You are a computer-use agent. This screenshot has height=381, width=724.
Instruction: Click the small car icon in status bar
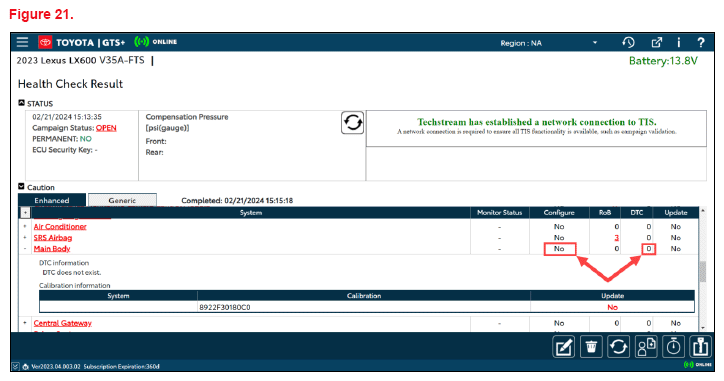(26, 367)
